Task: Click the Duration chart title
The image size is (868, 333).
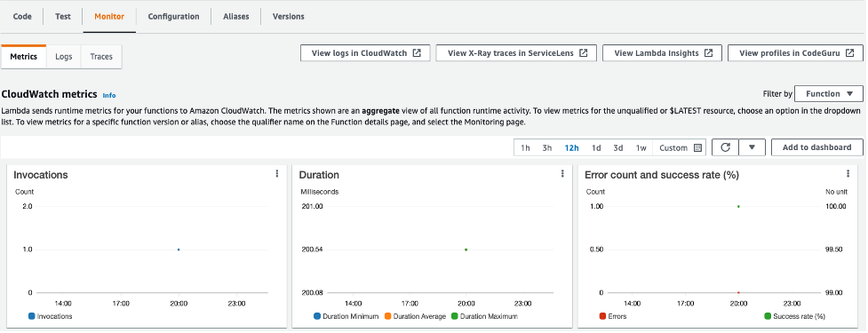Action: [319, 175]
